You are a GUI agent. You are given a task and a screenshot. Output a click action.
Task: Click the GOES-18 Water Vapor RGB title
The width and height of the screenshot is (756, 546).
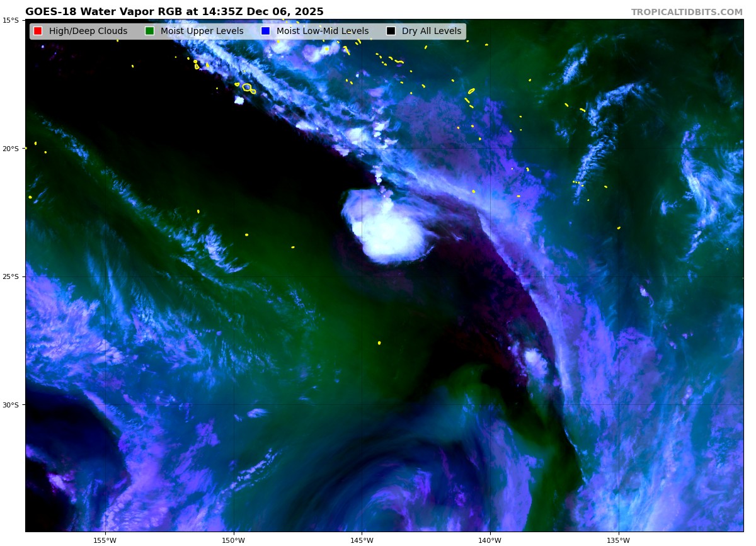175,12
